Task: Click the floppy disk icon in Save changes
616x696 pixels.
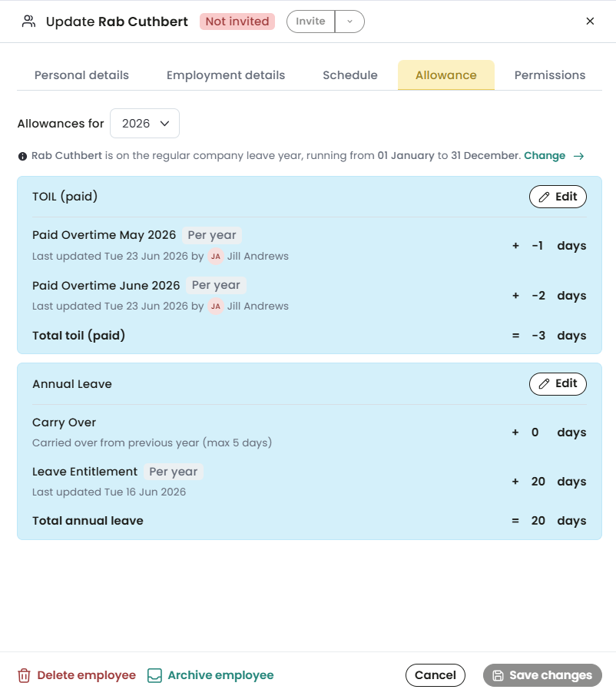Action: pyautogui.click(x=498, y=675)
